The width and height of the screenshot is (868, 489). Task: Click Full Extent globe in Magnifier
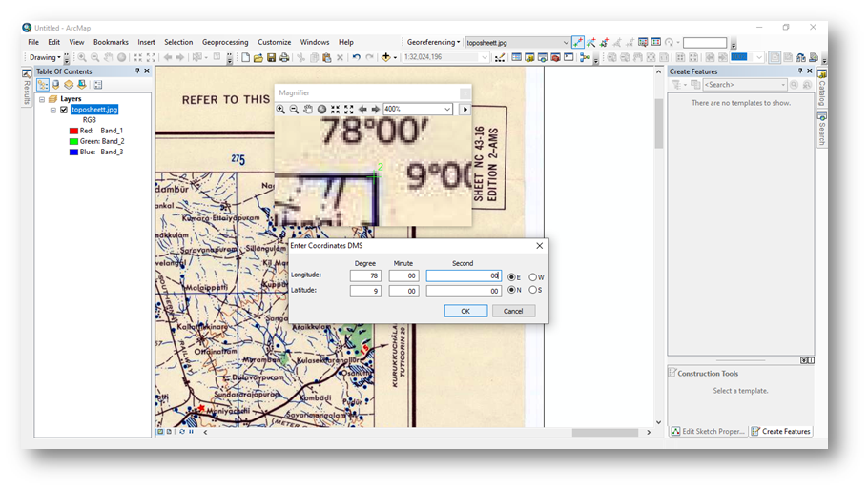[x=321, y=109]
